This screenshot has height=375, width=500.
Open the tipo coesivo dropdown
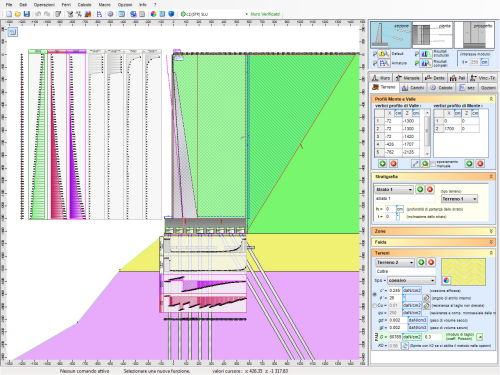411,280
